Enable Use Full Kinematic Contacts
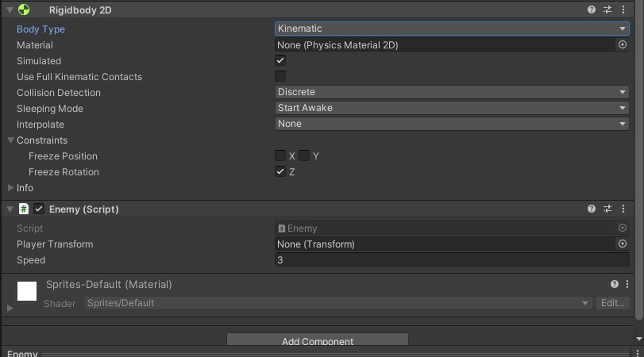This screenshot has width=644, height=357. [x=280, y=76]
